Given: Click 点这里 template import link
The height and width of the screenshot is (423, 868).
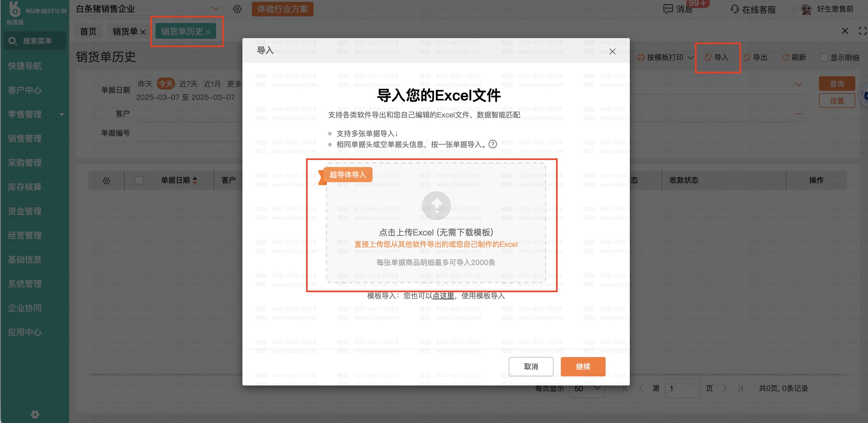Looking at the screenshot, I should (x=443, y=296).
